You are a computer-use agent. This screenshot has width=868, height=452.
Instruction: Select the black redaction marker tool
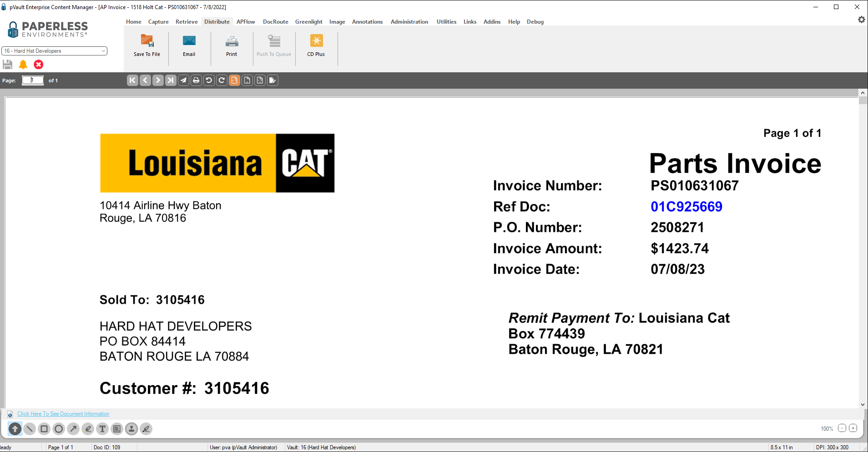pyautogui.click(x=146, y=429)
